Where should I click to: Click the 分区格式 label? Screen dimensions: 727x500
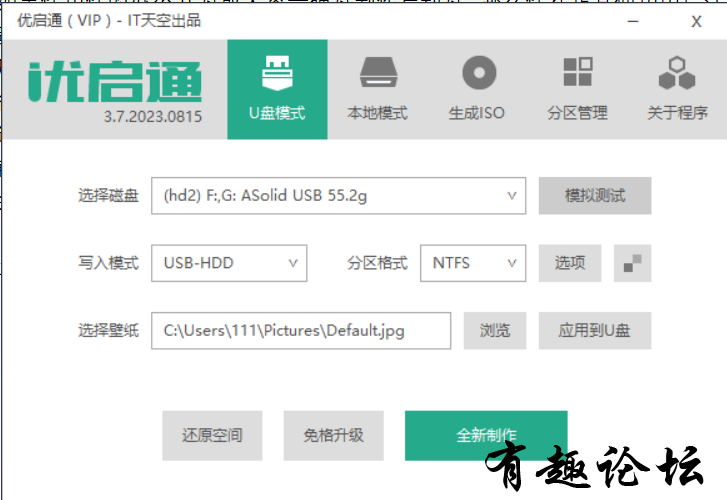tap(377, 263)
